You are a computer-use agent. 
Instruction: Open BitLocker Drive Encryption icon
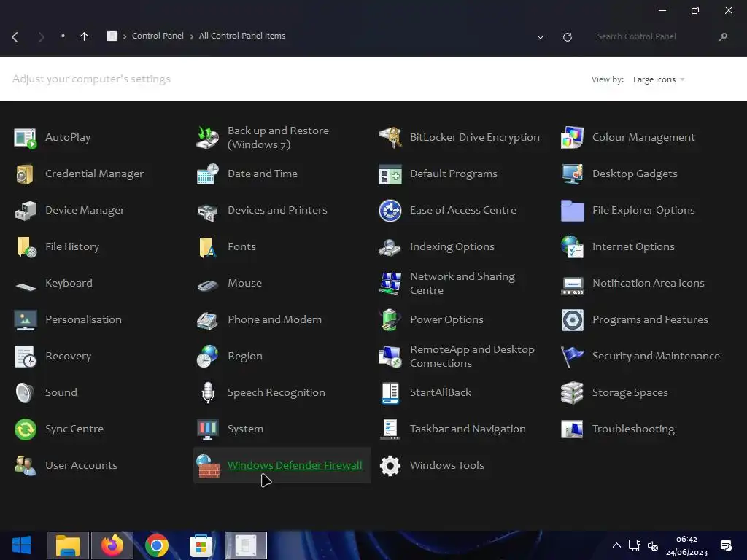coord(390,138)
